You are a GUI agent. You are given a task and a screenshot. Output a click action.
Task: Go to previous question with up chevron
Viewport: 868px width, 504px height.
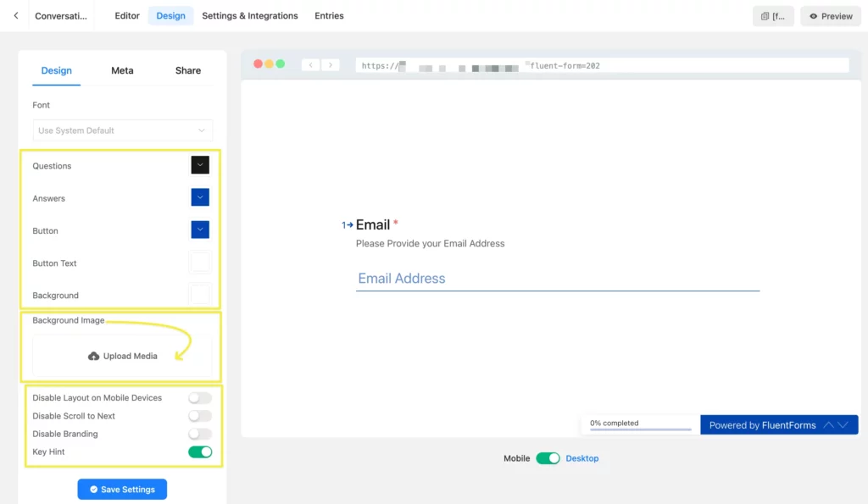point(828,425)
